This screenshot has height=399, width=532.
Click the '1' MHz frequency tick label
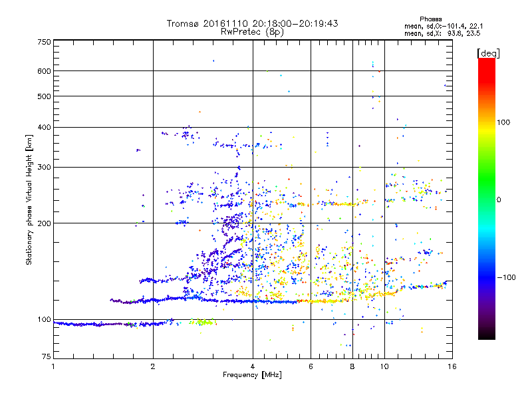pyautogui.click(x=53, y=366)
